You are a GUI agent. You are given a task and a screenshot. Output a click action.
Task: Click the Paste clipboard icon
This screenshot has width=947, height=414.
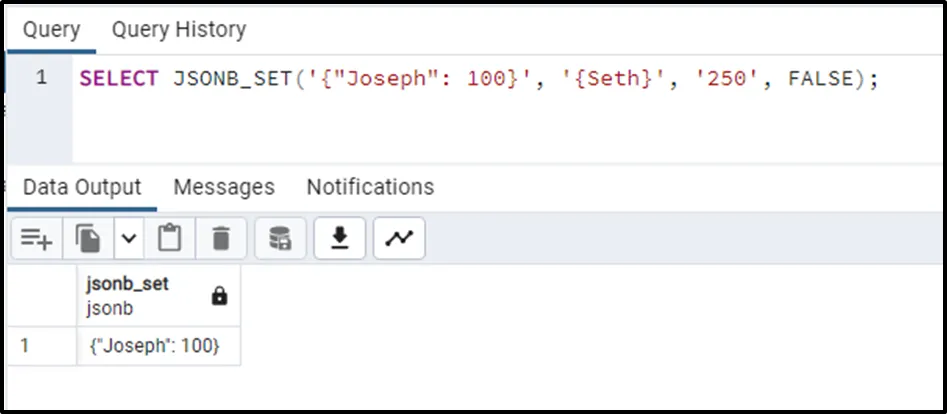pos(170,238)
